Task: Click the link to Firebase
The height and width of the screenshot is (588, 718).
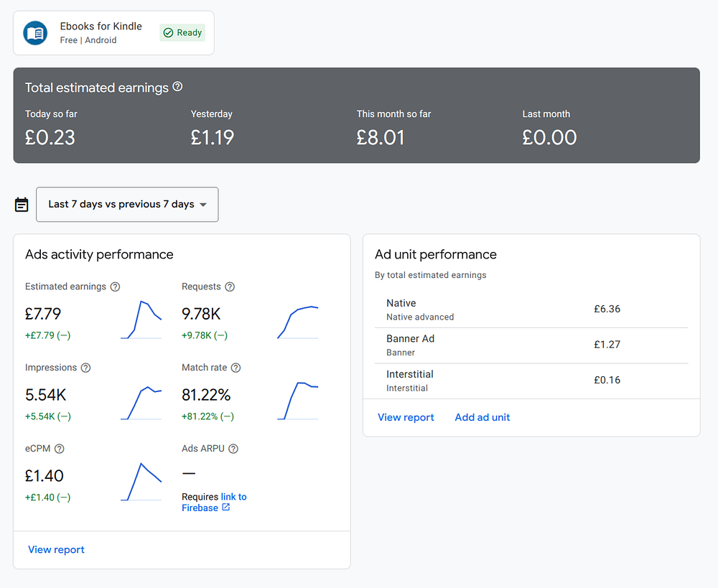Action: [x=214, y=503]
